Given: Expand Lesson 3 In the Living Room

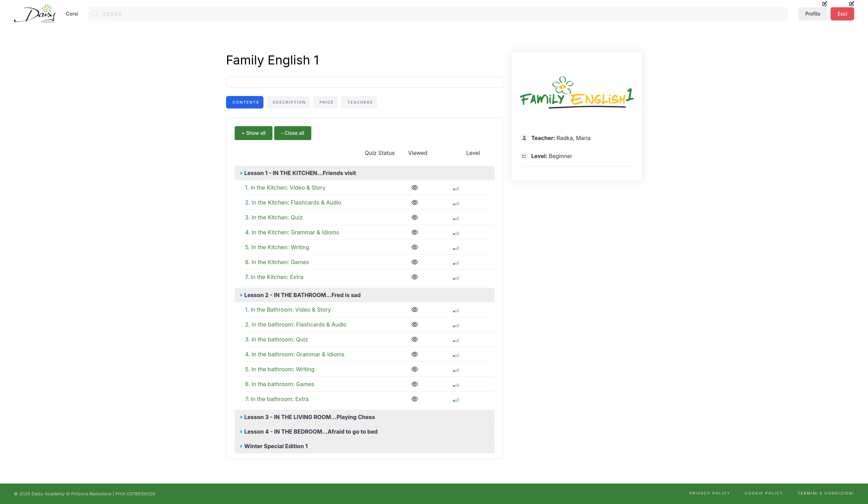Looking at the screenshot, I should point(309,417).
